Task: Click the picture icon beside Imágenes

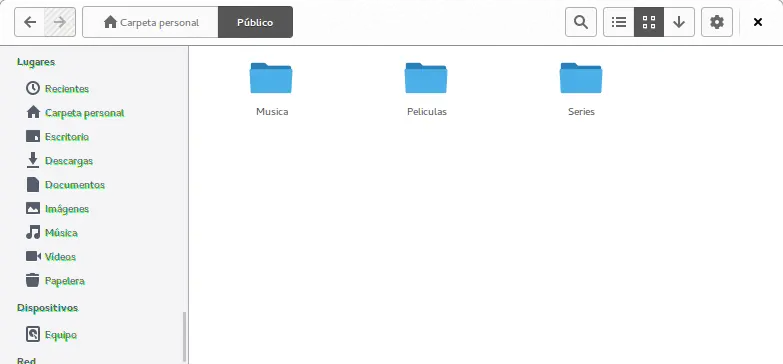Action: (33, 208)
